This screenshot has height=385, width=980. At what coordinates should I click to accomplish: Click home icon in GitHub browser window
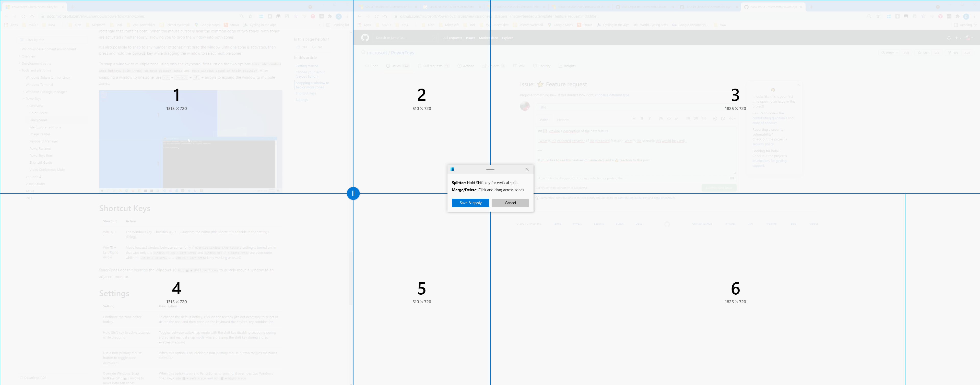tap(385, 16)
